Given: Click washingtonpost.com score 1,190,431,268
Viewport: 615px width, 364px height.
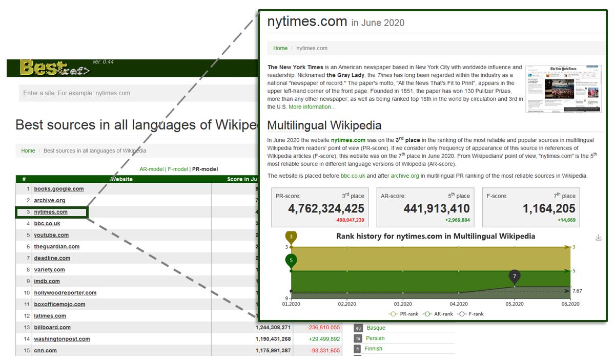Looking at the screenshot, I should click(273, 339).
